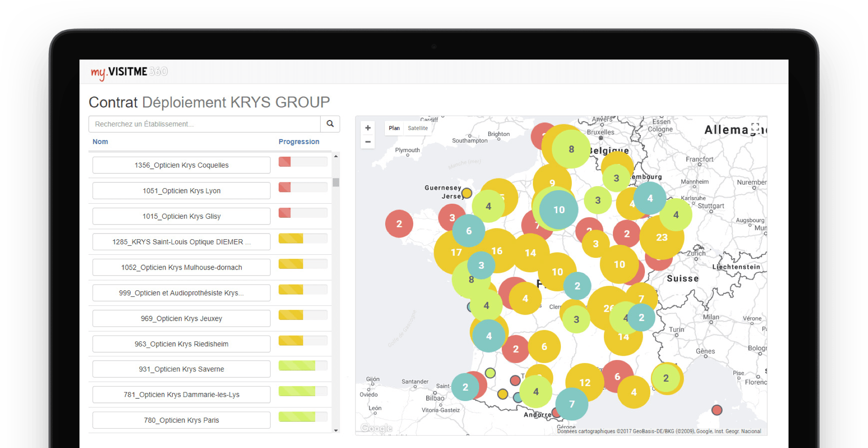Click the map zoom out minus button
Viewport: 868px width, 448px height.
[x=368, y=142]
